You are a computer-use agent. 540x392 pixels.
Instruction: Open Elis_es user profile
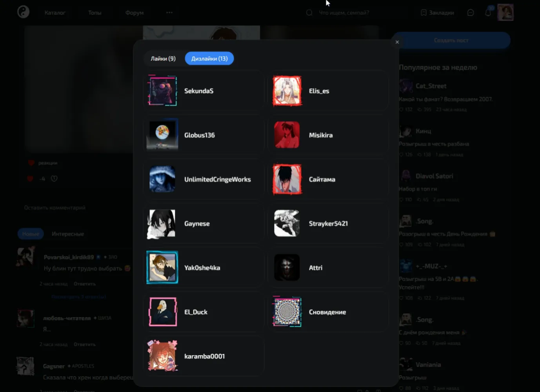point(328,91)
